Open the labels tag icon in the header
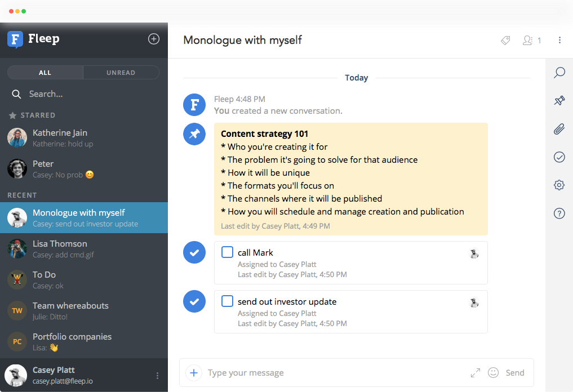The width and height of the screenshot is (573, 392). tap(505, 40)
